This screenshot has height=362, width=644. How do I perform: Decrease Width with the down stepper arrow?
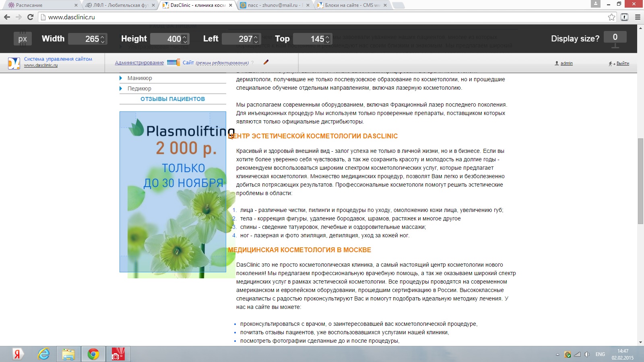pyautogui.click(x=103, y=41)
